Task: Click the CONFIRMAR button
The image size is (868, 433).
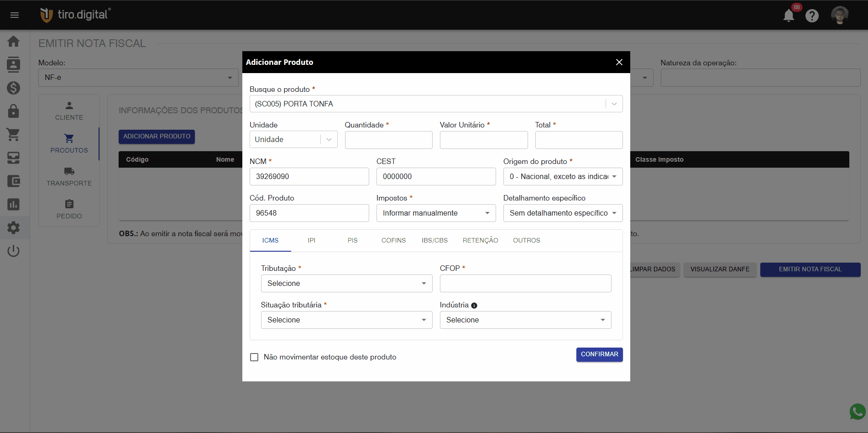Action: (x=599, y=354)
